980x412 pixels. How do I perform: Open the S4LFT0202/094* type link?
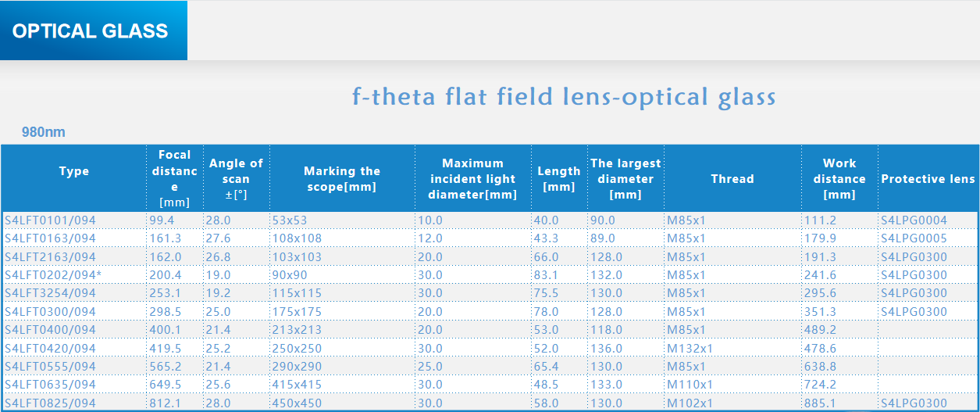coord(53,275)
